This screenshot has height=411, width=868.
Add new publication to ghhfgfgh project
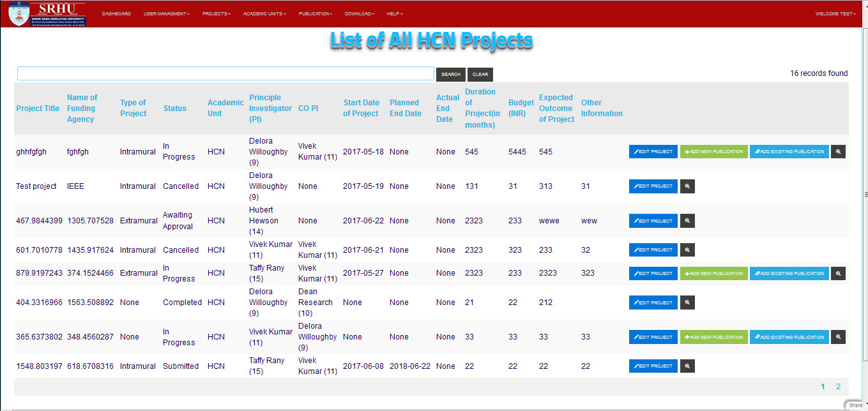(x=714, y=152)
